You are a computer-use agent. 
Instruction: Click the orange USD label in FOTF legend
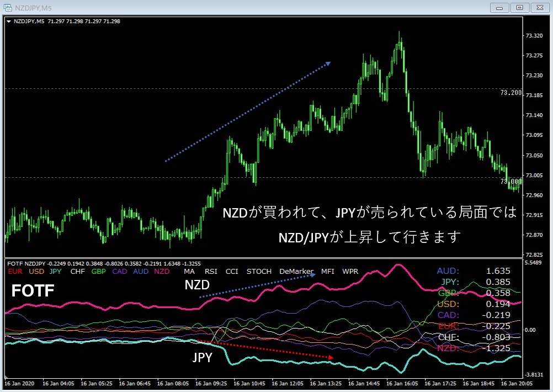36,271
